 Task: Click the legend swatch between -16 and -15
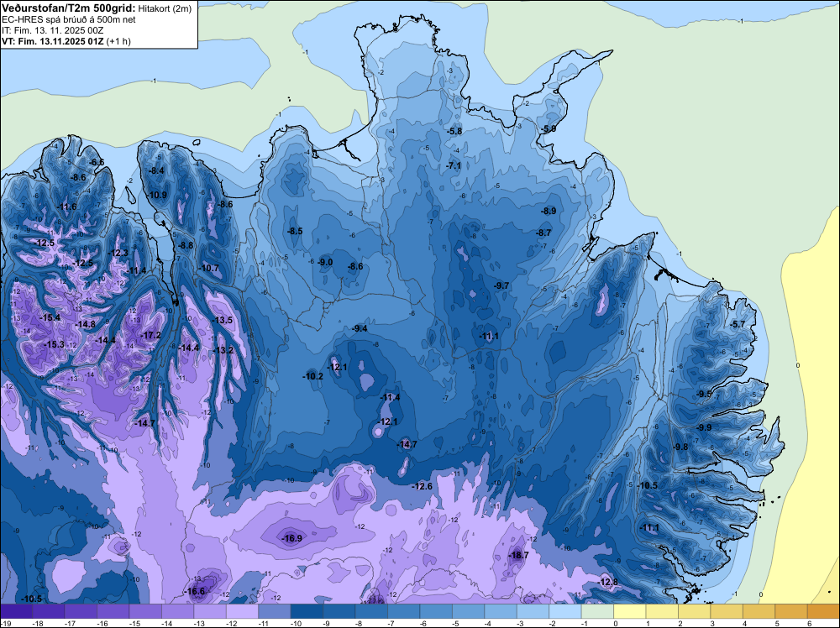click(x=113, y=611)
